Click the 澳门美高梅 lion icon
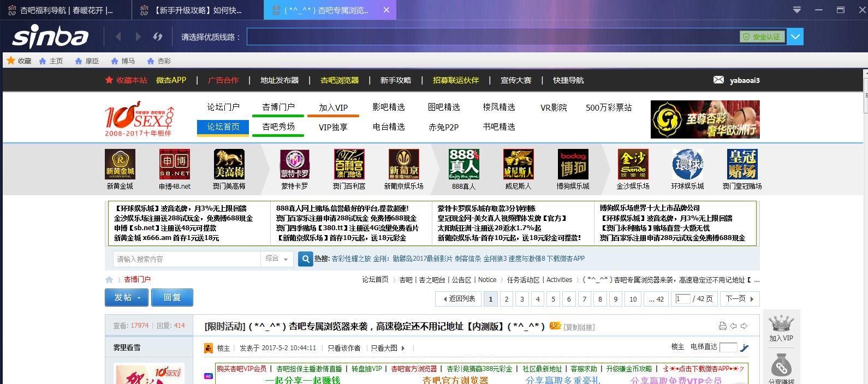The image size is (868, 384). pyautogui.click(x=229, y=164)
